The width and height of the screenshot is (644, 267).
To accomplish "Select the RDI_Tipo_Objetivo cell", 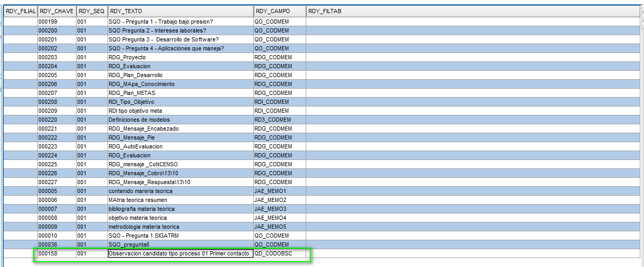I will tap(181, 102).
